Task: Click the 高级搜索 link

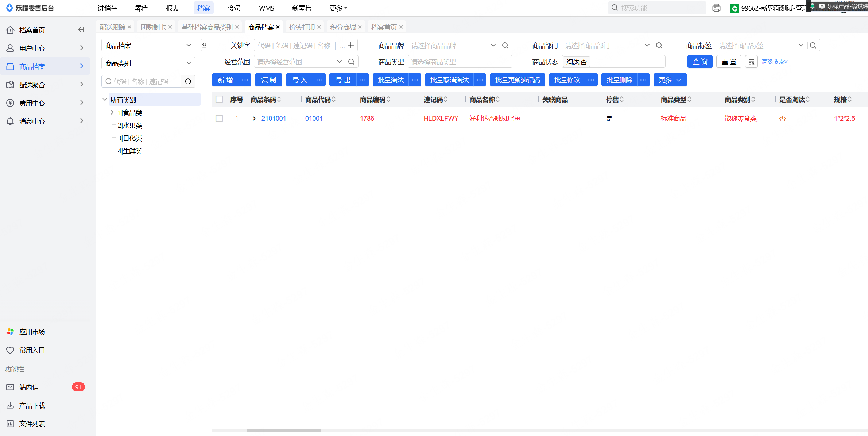Action: click(x=775, y=62)
